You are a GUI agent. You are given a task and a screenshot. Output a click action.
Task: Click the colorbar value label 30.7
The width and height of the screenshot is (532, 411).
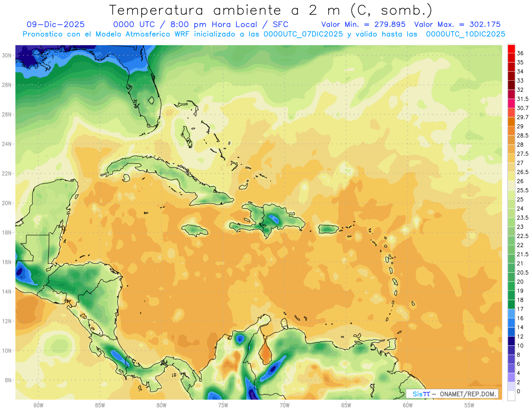tap(523, 108)
